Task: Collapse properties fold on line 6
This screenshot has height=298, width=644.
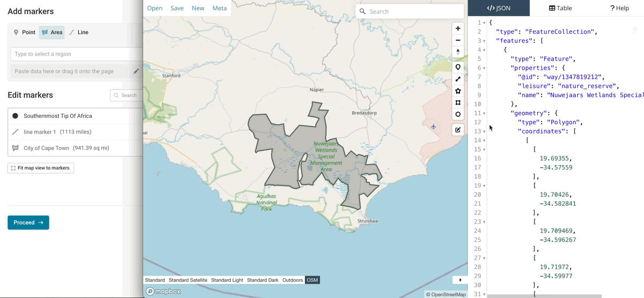Action: (484, 68)
